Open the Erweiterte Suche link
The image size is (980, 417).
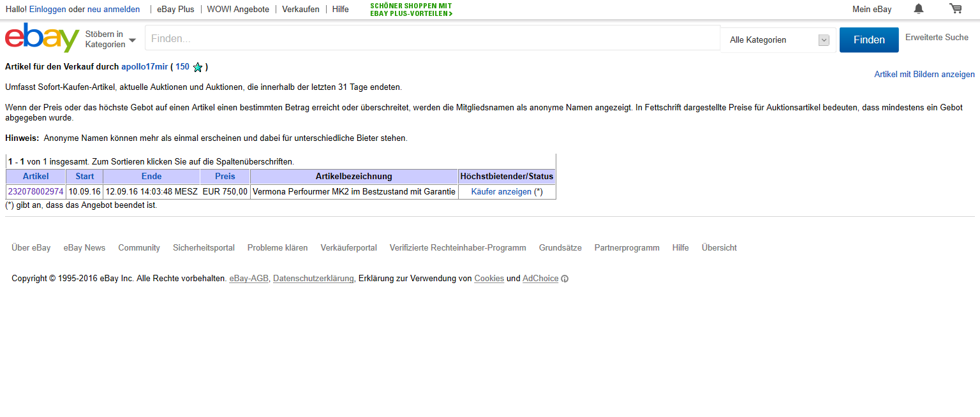coord(937,38)
